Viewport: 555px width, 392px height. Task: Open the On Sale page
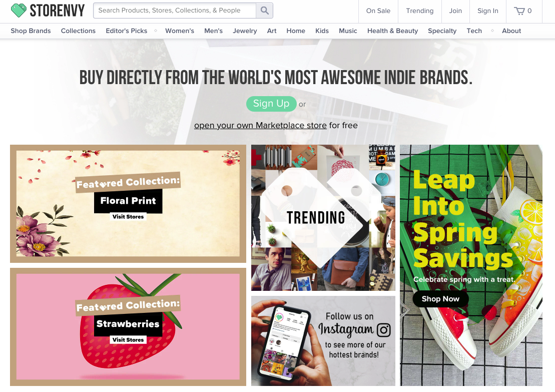378,11
